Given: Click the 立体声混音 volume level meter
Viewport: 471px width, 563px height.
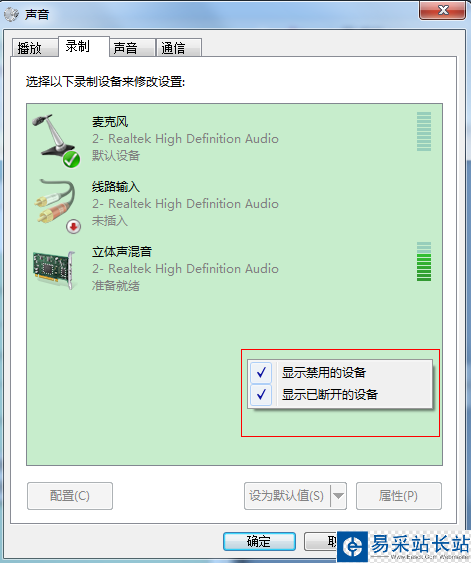Looking at the screenshot, I should [424, 262].
